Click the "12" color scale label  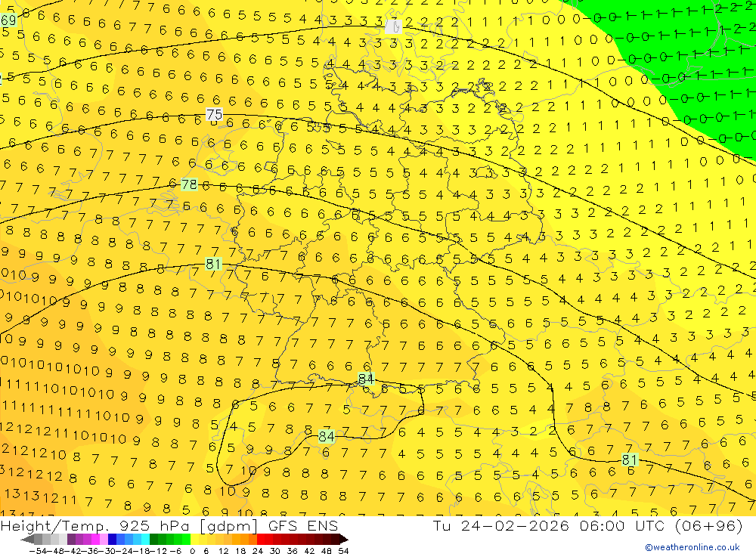[x=223, y=551]
